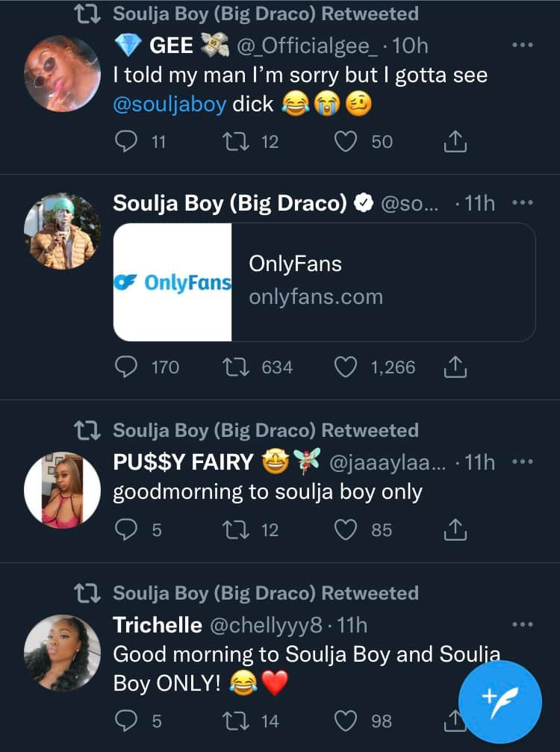Like GEE's tweet
The width and height of the screenshot is (560, 752).
(345, 141)
